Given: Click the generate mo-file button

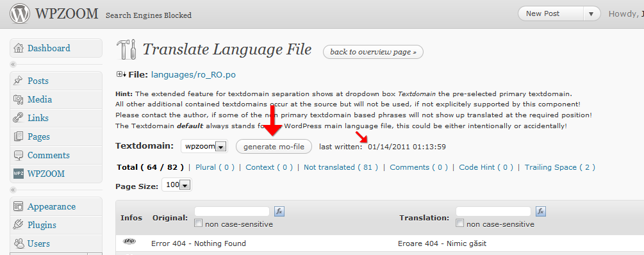Looking at the screenshot, I should pyautogui.click(x=274, y=147).
